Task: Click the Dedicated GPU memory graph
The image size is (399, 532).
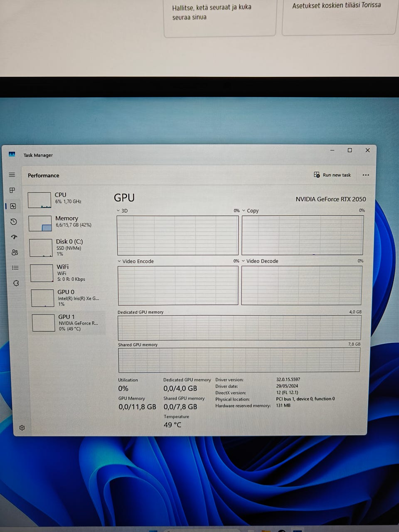Action: click(x=239, y=328)
